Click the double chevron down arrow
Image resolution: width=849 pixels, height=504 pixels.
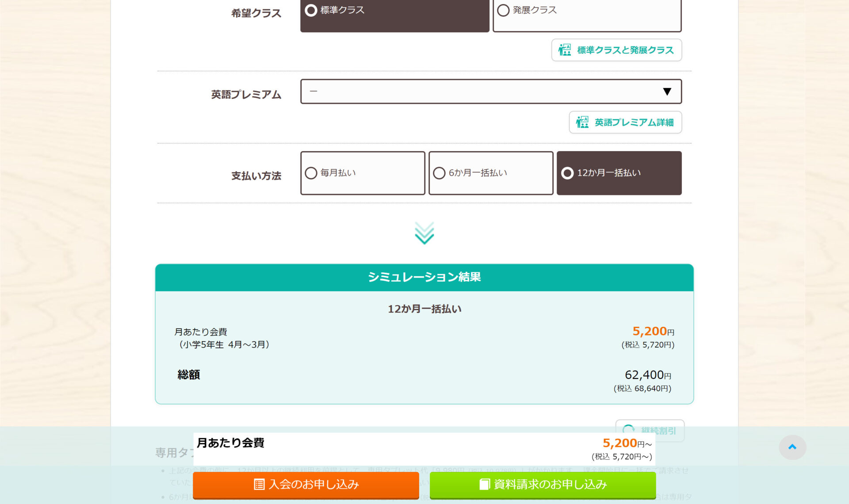tap(424, 233)
